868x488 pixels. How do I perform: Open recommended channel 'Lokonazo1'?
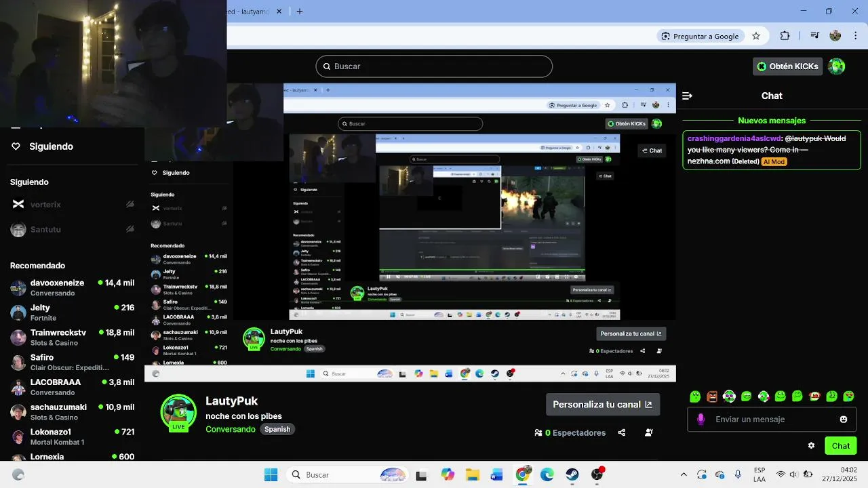tap(72, 436)
